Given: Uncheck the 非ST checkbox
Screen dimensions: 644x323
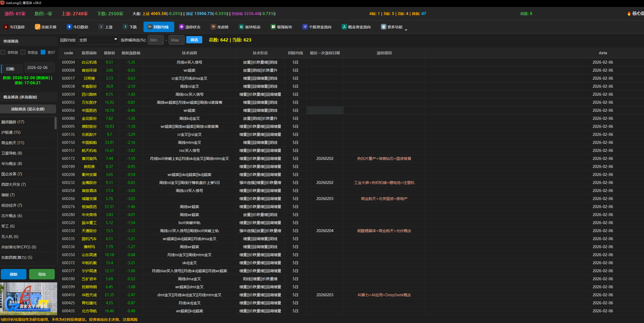Looking at the screenshot, I should [43, 52].
